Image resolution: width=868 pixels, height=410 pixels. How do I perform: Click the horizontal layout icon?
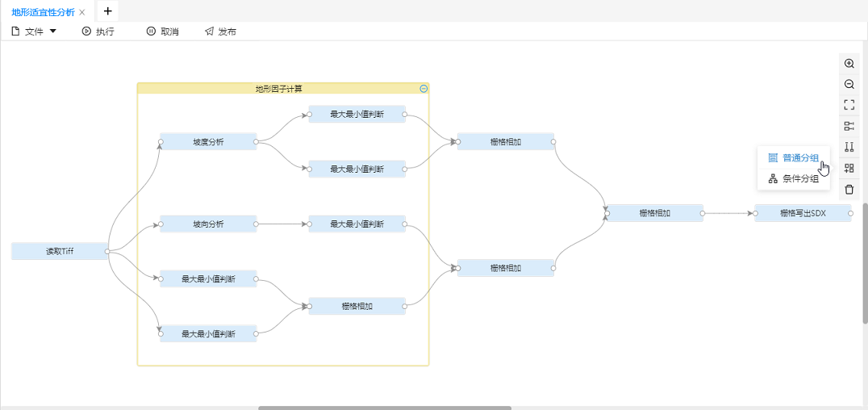point(849,126)
